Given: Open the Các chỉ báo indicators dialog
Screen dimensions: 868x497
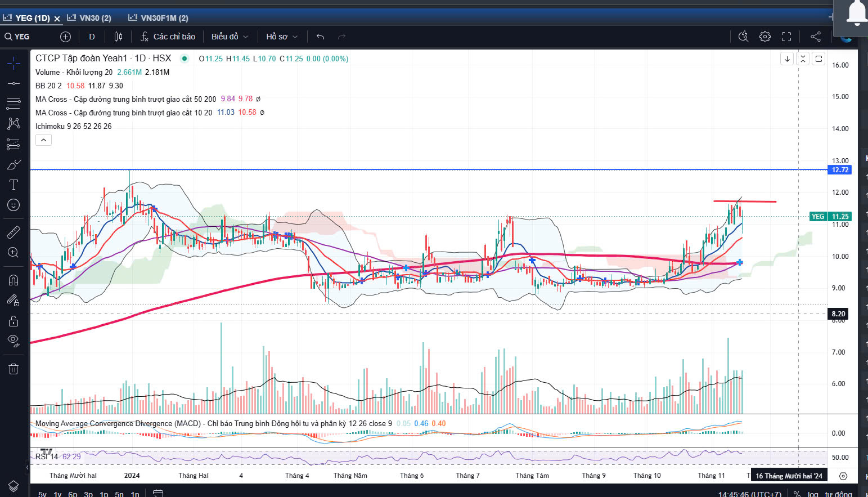Looking at the screenshot, I should coord(168,37).
